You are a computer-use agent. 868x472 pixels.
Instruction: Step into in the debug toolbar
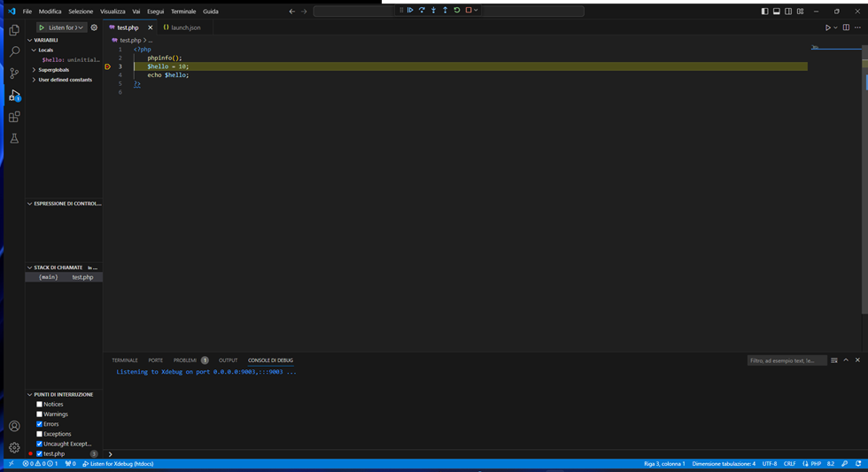click(433, 10)
